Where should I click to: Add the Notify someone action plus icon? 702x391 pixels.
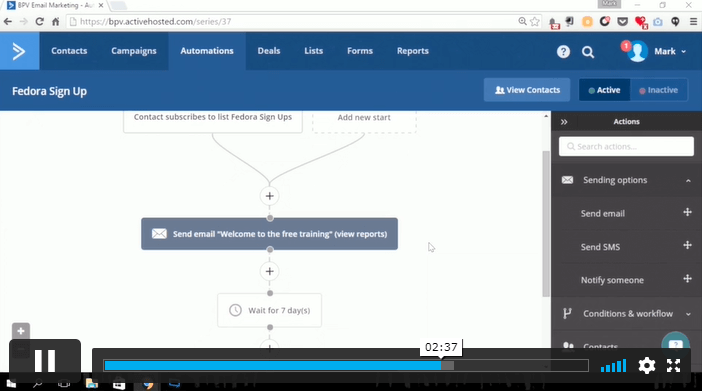(x=687, y=279)
